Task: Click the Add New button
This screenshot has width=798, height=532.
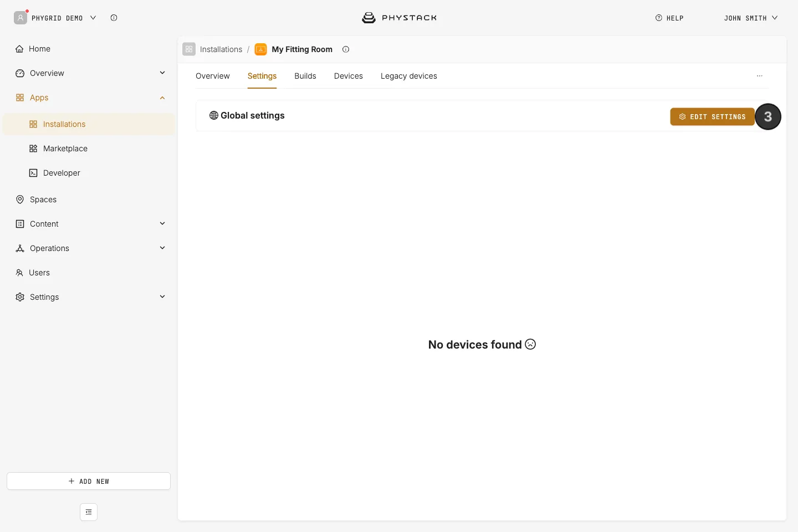Action: pos(89,481)
